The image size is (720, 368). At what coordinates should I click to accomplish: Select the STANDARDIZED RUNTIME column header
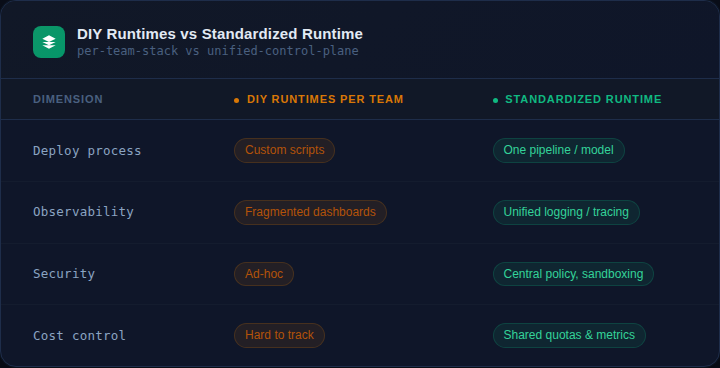click(583, 99)
